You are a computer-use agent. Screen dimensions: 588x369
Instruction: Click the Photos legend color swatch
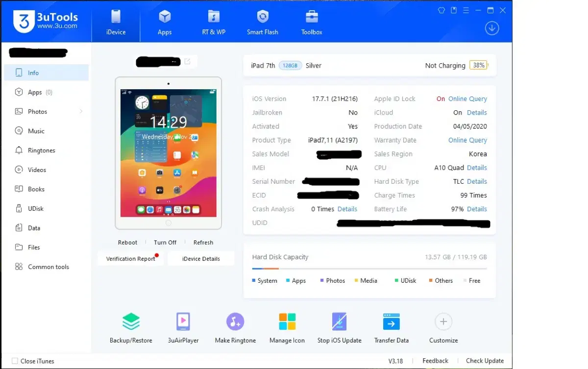[x=322, y=280]
